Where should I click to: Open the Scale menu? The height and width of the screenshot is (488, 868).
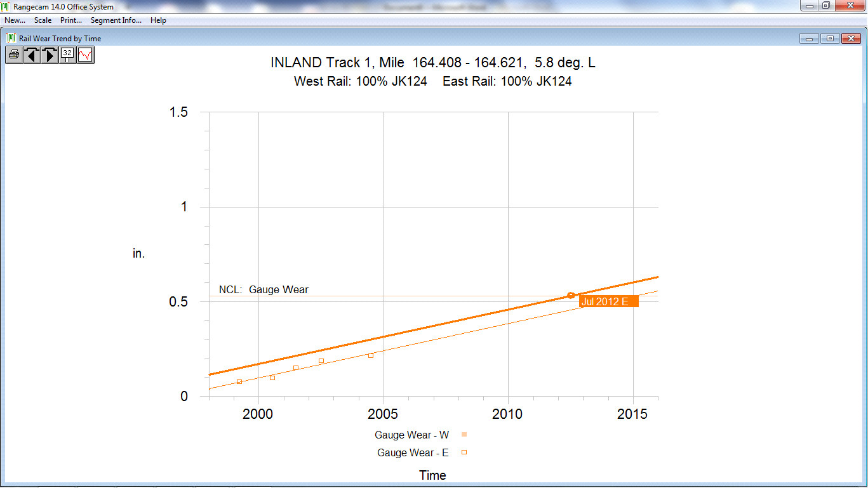[x=43, y=20]
